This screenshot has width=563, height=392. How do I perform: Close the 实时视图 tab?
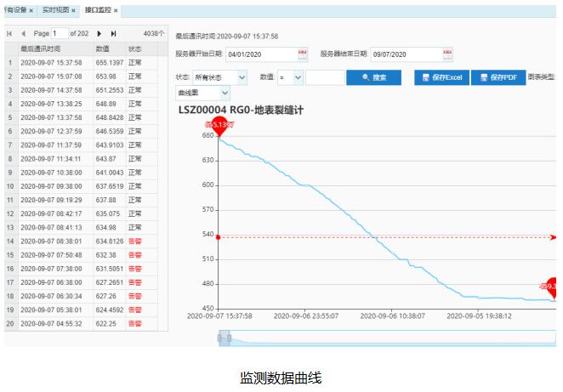[73, 10]
